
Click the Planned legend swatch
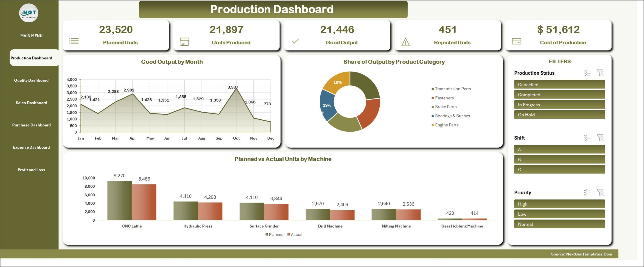(267, 234)
